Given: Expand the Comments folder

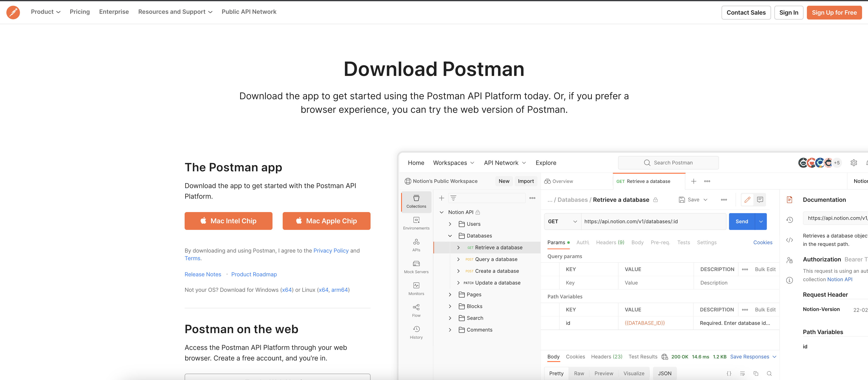Looking at the screenshot, I should click(x=450, y=330).
